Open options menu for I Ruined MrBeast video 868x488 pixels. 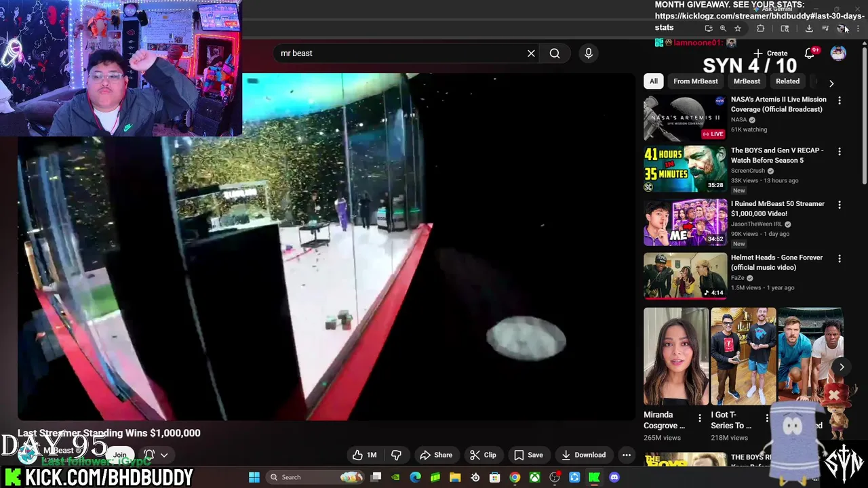[x=840, y=205]
